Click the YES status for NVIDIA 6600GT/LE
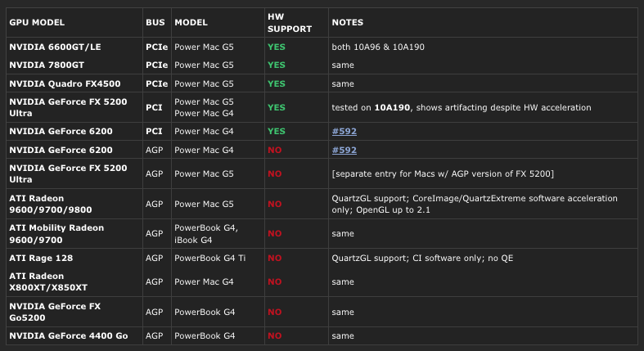Image resolution: width=644 pixels, height=351 pixels. pyautogui.click(x=276, y=47)
